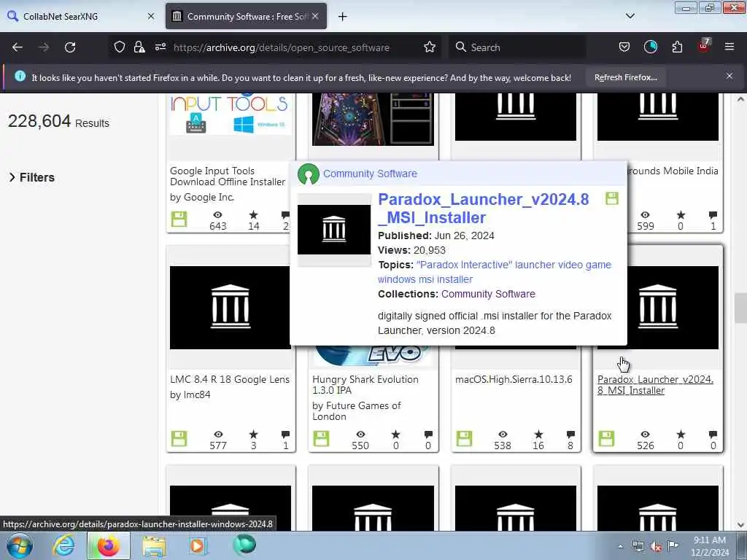Click the scrollbar down arrow
The image size is (747, 560).
[x=740, y=525]
